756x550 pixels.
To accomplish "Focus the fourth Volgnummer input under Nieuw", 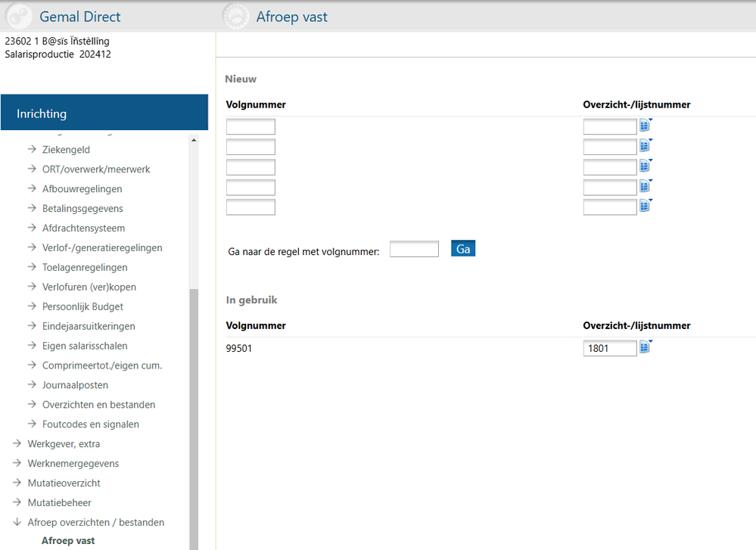I will pyautogui.click(x=250, y=188).
